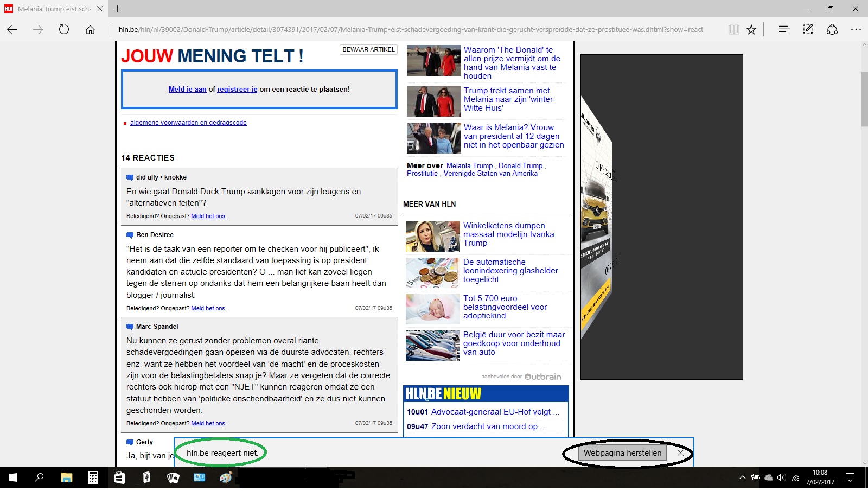Click the BEWAAR ARTIKEL button
The image size is (868, 491).
368,49
